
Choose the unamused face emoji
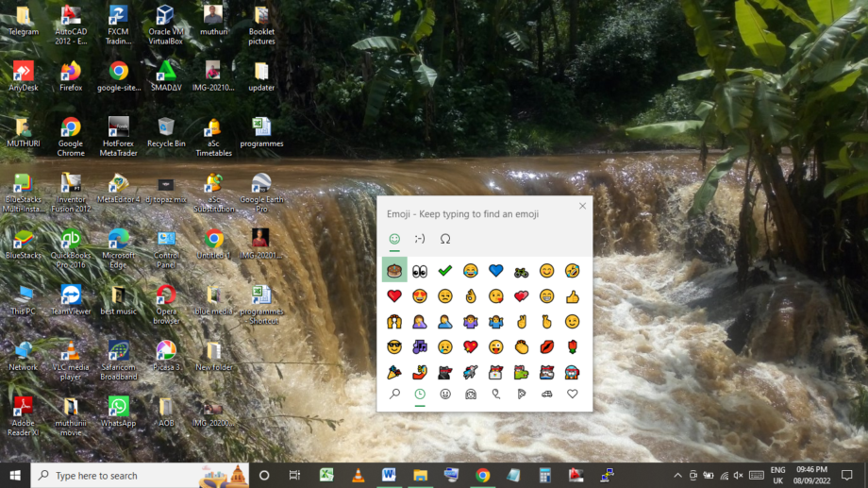[445, 296]
